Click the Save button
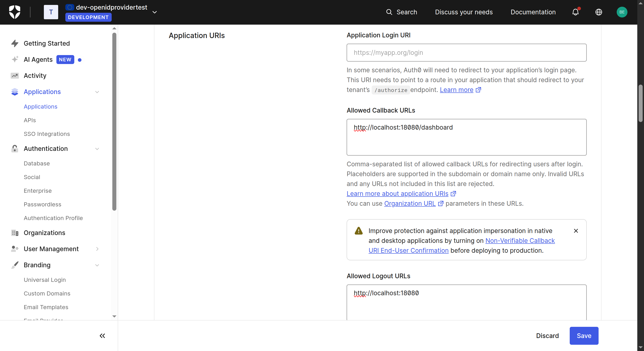 [x=584, y=336]
